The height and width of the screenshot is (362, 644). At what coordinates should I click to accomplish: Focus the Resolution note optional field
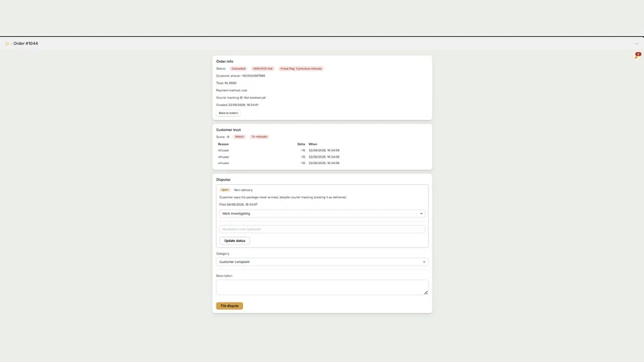point(323,229)
